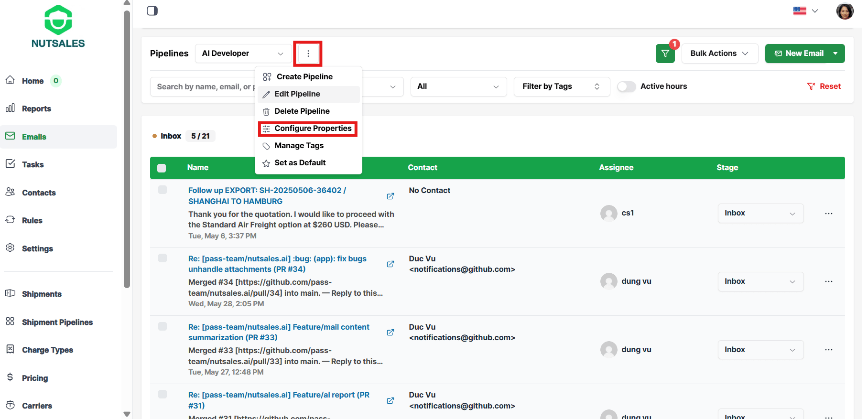The width and height of the screenshot is (868, 419).
Task: Open row actions for Follow up EXPORT email
Action: click(828, 214)
